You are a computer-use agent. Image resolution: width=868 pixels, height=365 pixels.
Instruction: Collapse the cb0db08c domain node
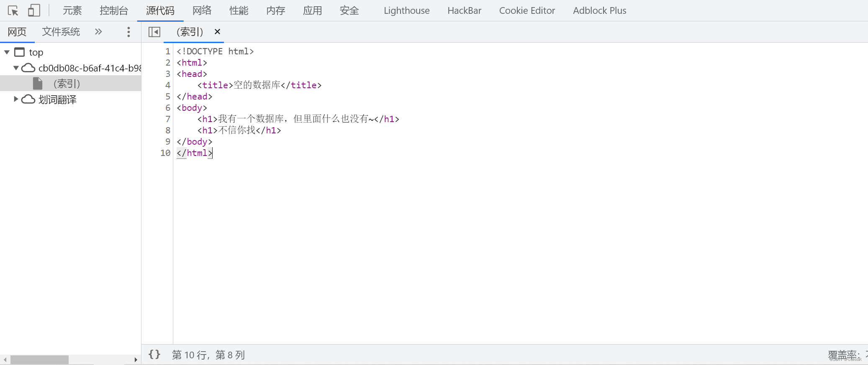point(16,68)
